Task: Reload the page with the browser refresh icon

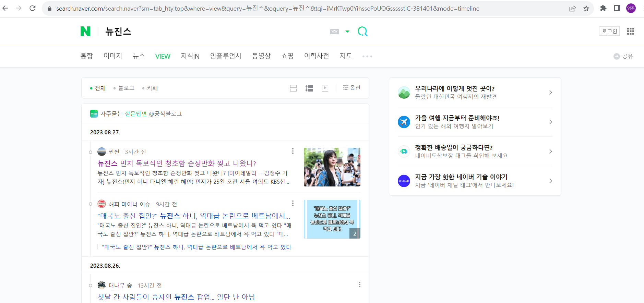Action: click(33, 8)
